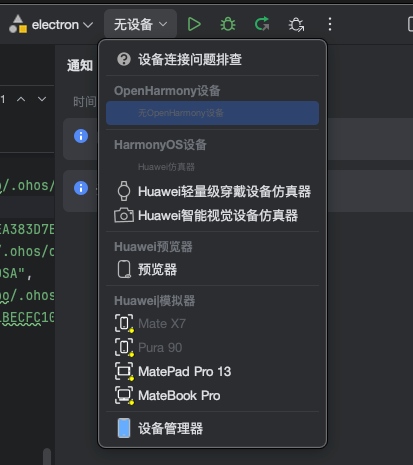Click the phone outline icon beside 预览器

pos(124,269)
